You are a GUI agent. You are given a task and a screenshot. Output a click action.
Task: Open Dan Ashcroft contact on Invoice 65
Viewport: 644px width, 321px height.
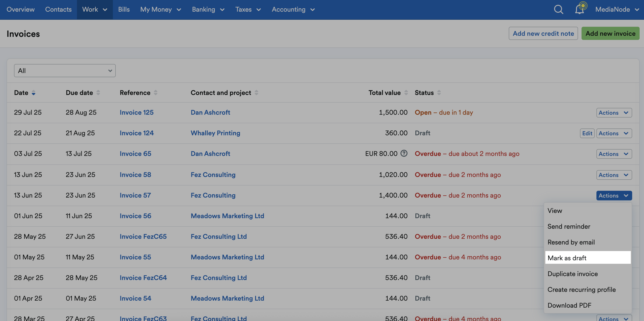coord(210,153)
